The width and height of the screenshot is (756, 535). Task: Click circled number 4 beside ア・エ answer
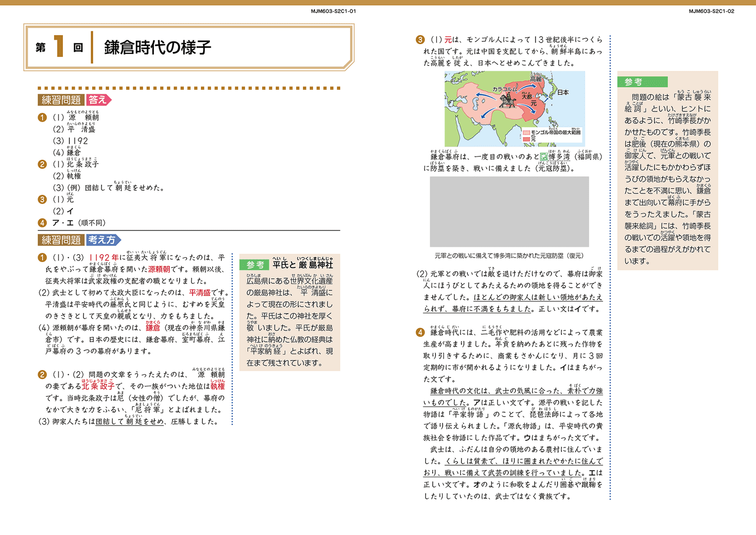tap(43, 223)
